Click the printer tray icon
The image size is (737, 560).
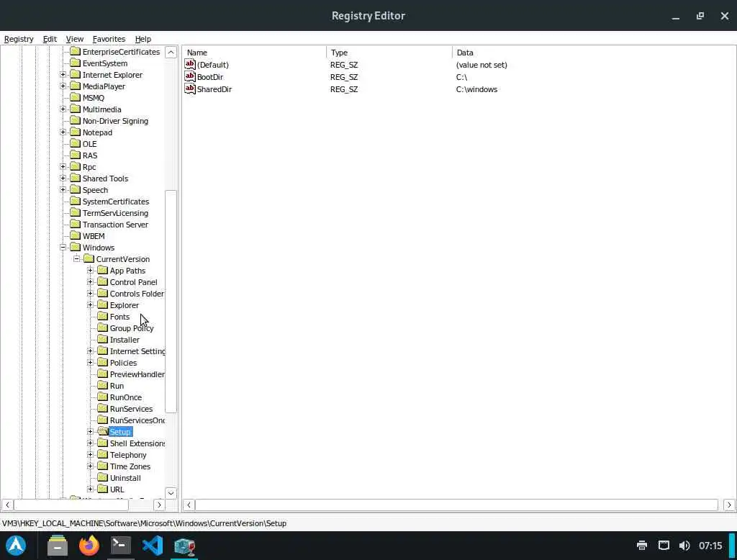[x=641, y=546]
